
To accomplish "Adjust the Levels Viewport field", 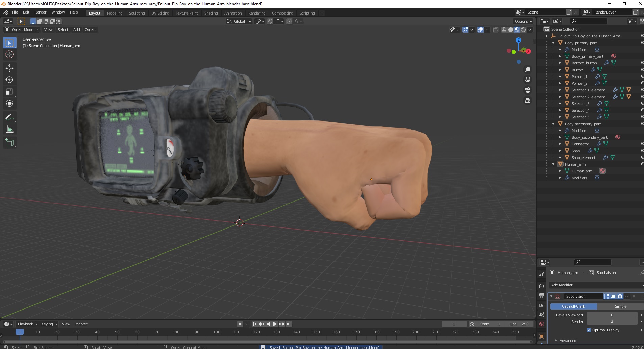I will click(x=612, y=315).
